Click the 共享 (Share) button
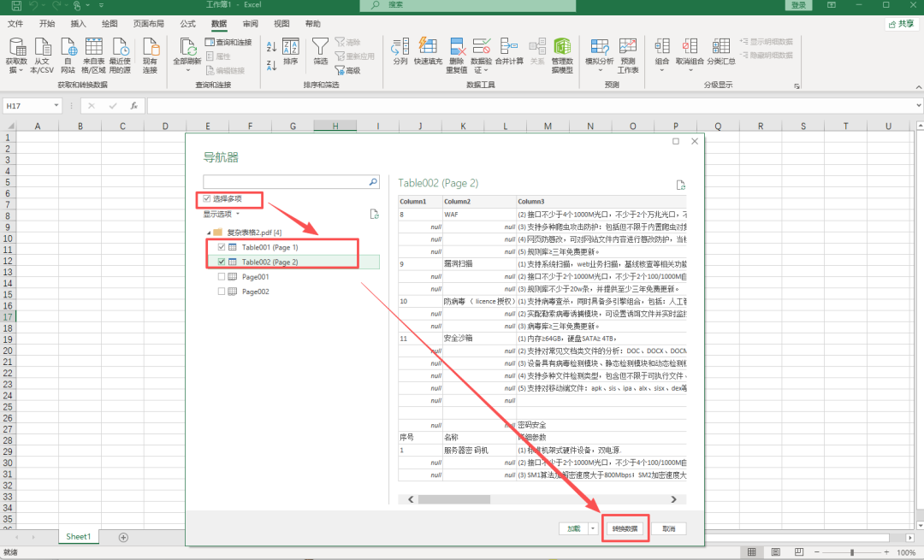 tap(902, 24)
